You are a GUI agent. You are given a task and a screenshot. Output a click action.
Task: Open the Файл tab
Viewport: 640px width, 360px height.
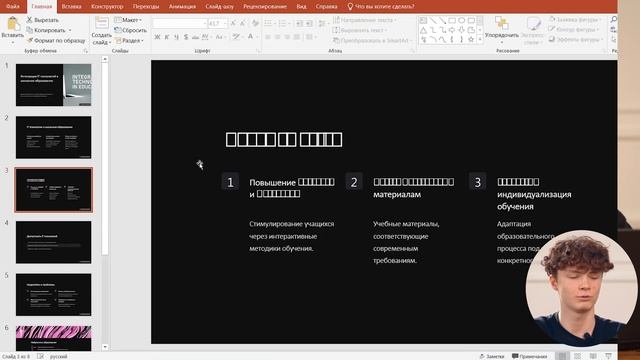[x=13, y=7]
